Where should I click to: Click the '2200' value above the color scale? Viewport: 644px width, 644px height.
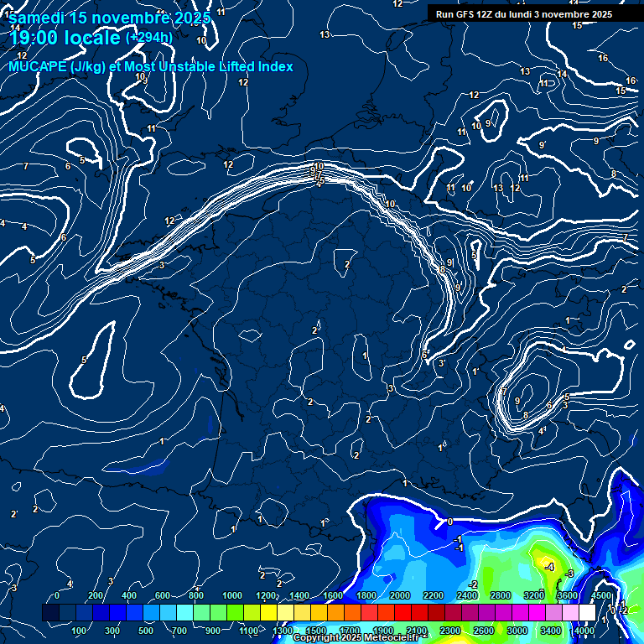coord(434,595)
